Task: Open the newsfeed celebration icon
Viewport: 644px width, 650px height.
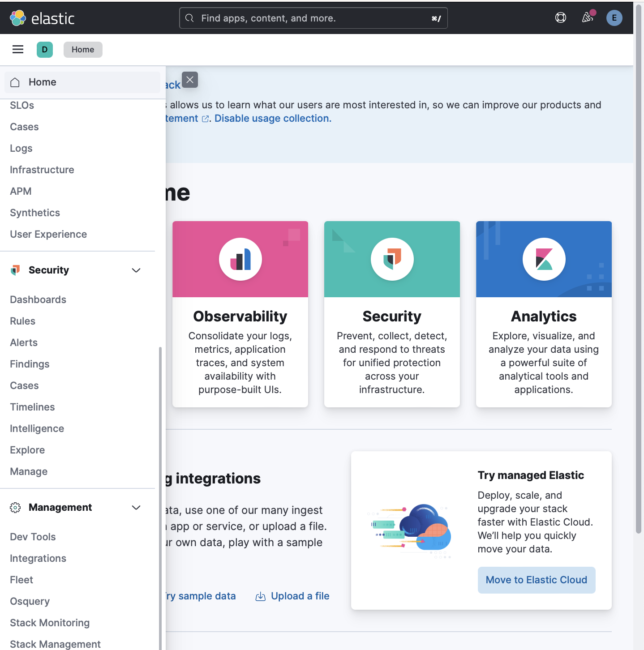Action: 587,18
